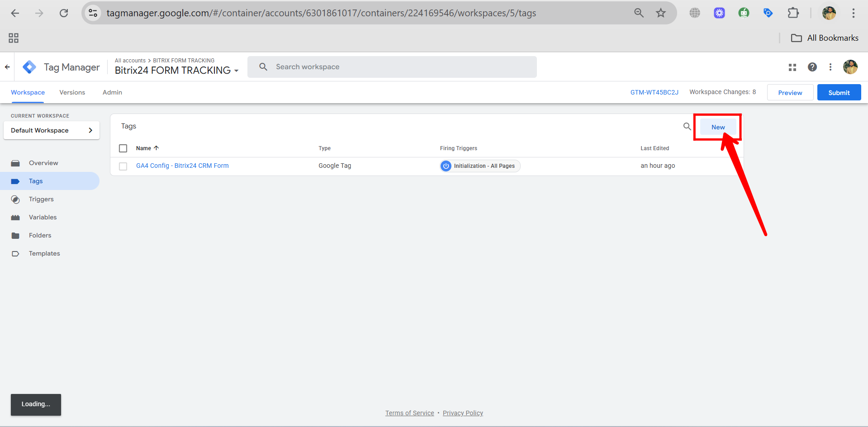Sort by Firing Triggers column header
The height and width of the screenshot is (427, 868).
point(459,148)
